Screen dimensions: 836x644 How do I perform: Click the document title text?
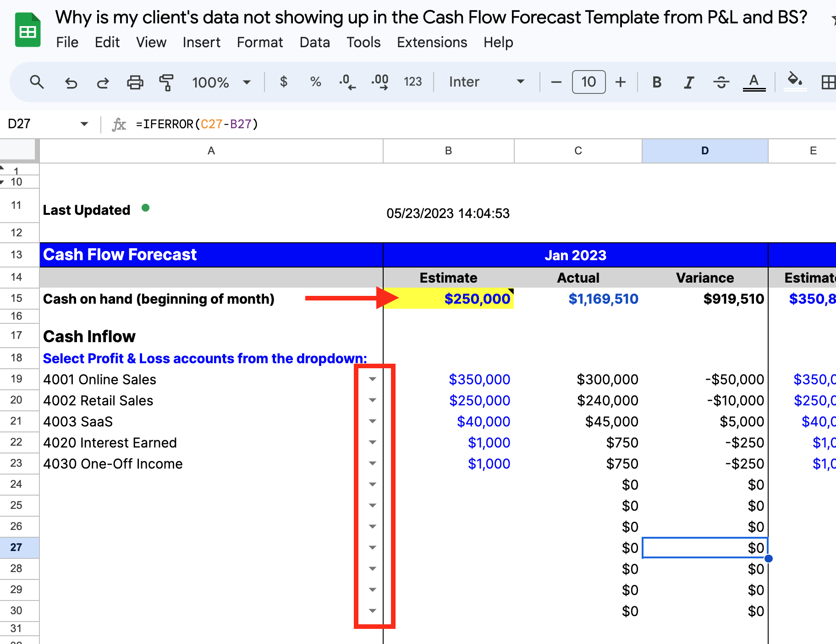tap(431, 17)
